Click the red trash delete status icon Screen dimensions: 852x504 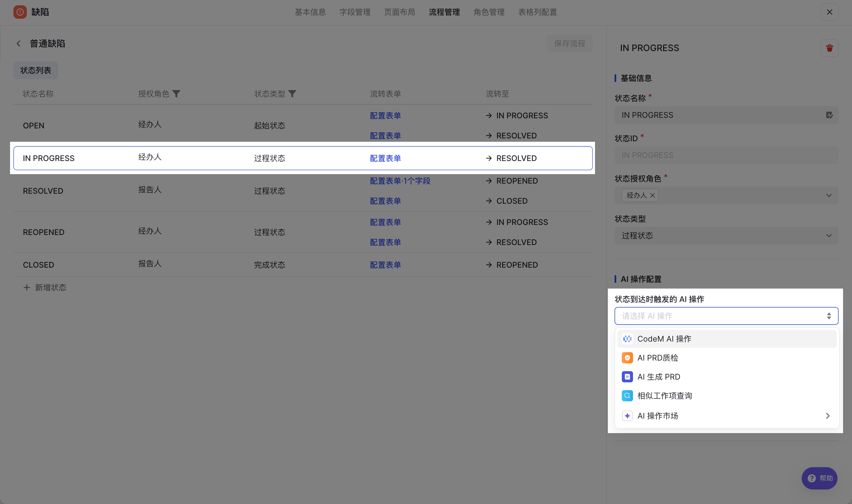tap(829, 48)
